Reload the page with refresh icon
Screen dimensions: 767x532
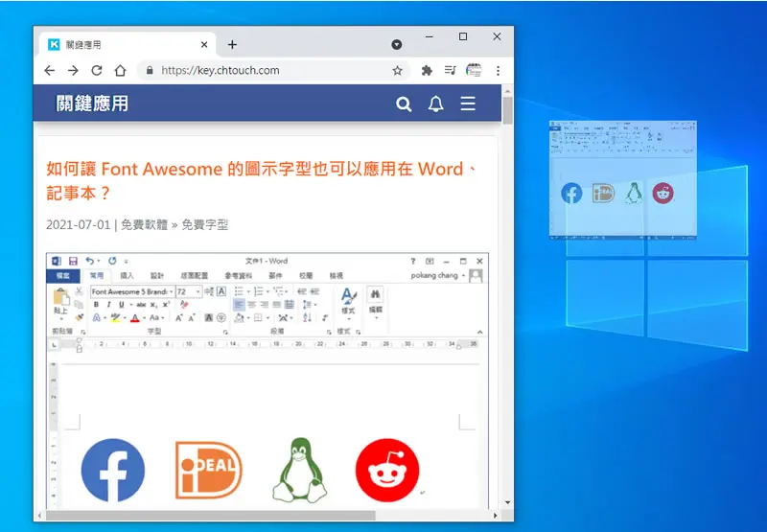[97, 70]
